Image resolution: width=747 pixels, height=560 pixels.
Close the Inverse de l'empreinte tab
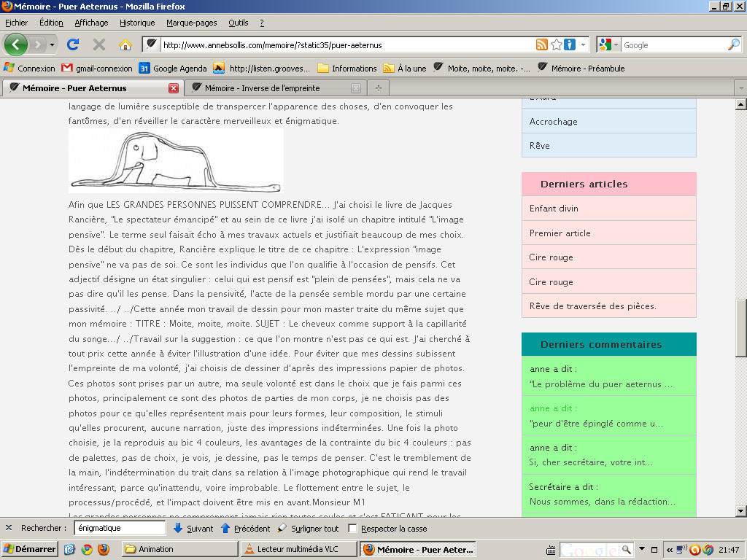point(355,88)
